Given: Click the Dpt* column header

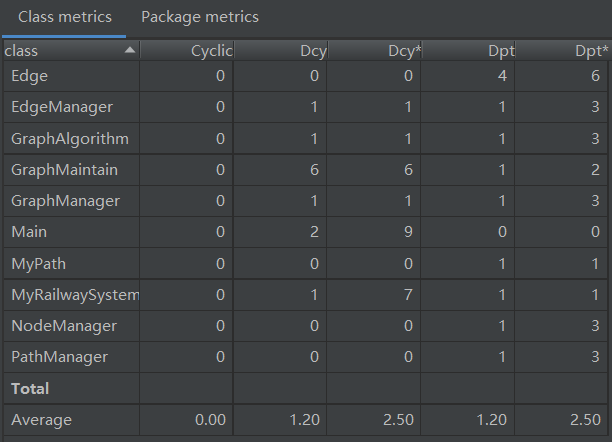Looking at the screenshot, I should click(560, 50).
